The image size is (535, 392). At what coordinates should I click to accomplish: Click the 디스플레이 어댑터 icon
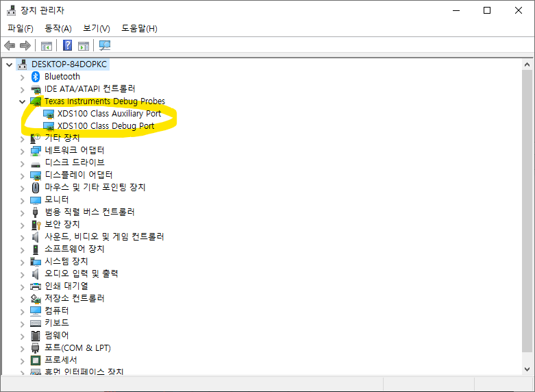[x=36, y=175]
